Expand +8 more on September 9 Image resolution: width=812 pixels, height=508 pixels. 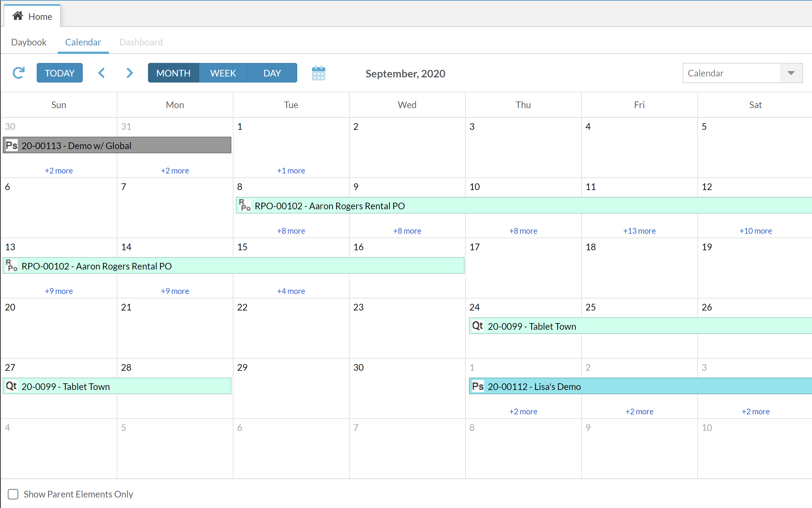coord(407,230)
